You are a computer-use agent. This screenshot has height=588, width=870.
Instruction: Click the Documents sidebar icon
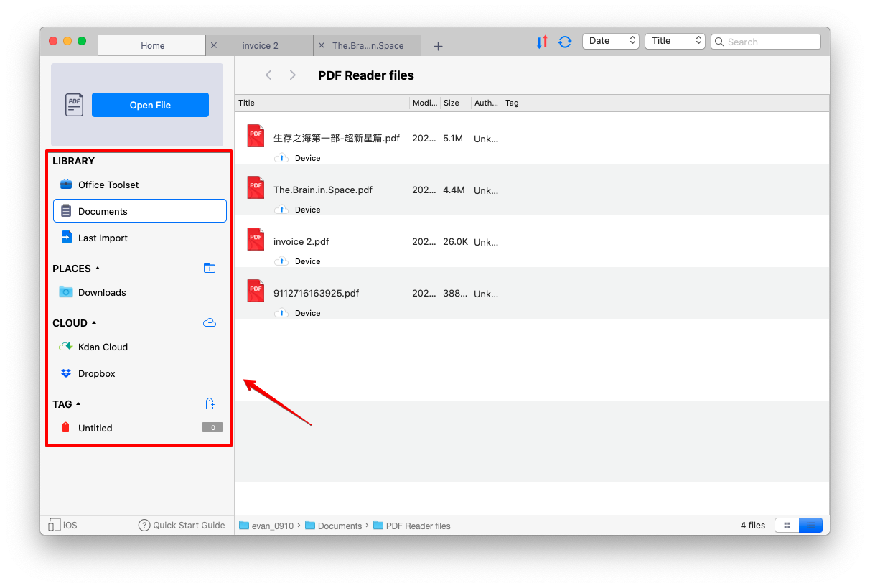(x=66, y=211)
